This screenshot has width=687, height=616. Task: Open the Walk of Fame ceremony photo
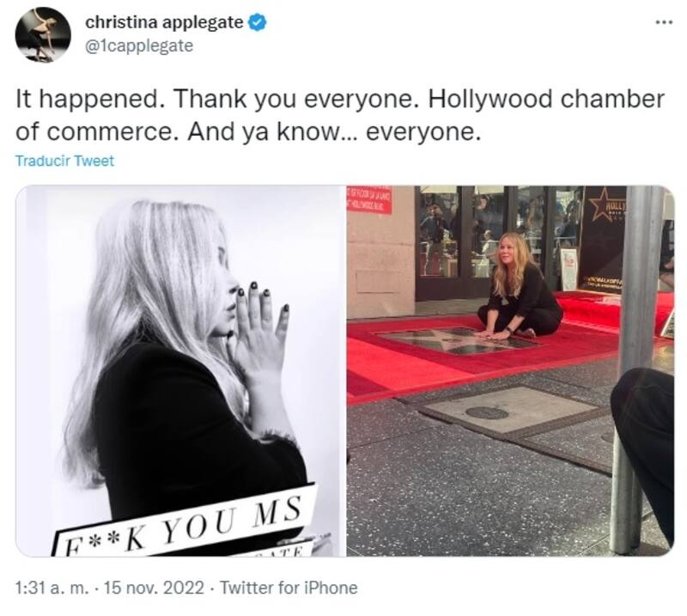tap(510, 371)
